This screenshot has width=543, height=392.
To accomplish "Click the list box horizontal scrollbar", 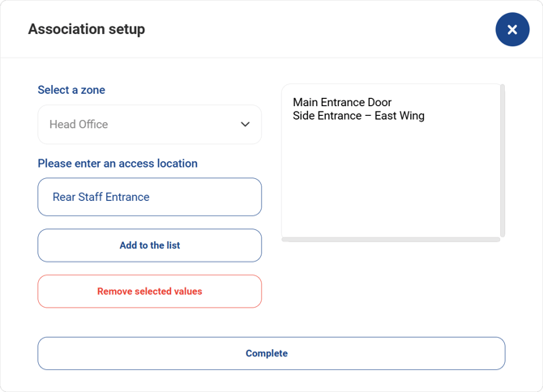I will click(391, 239).
